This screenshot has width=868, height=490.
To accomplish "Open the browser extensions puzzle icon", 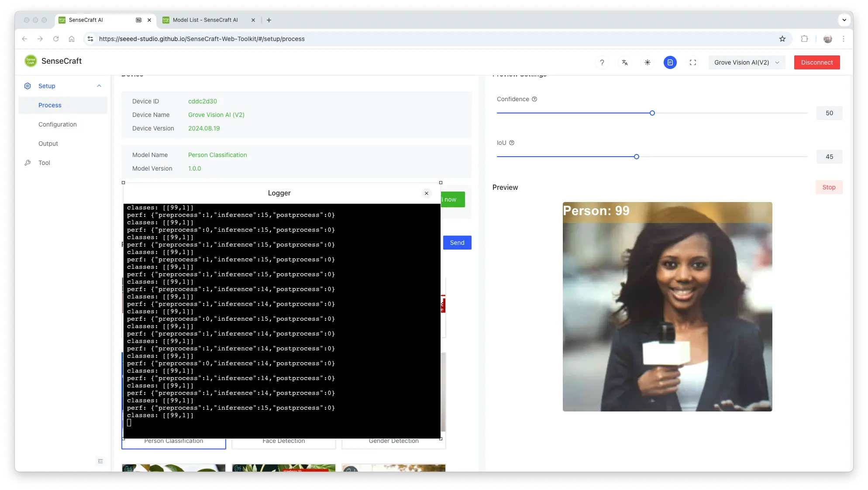I will [x=804, y=39].
